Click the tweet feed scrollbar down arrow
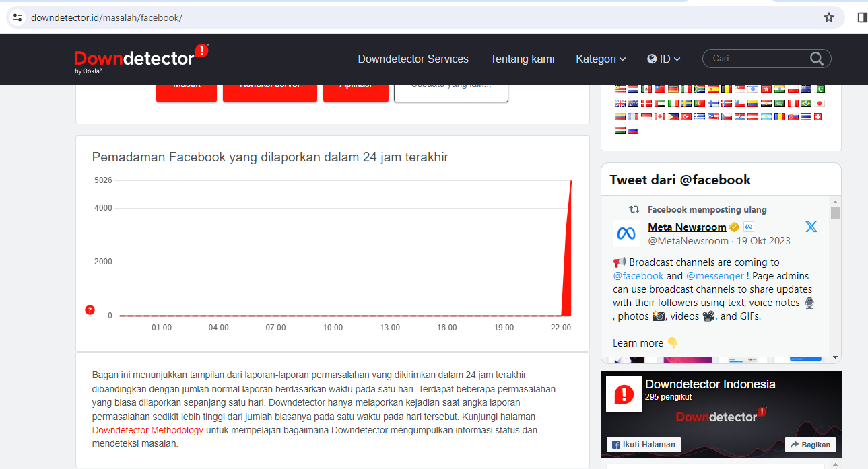The height and width of the screenshot is (469, 868). click(836, 357)
